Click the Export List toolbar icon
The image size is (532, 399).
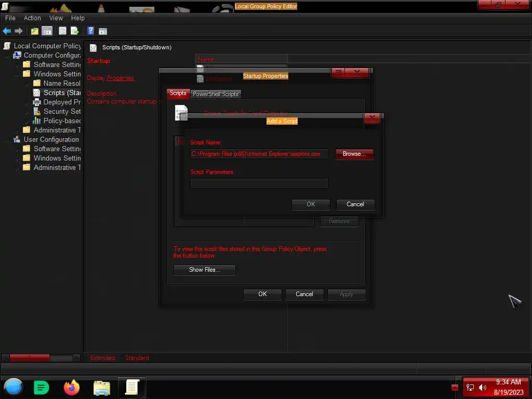pos(75,31)
